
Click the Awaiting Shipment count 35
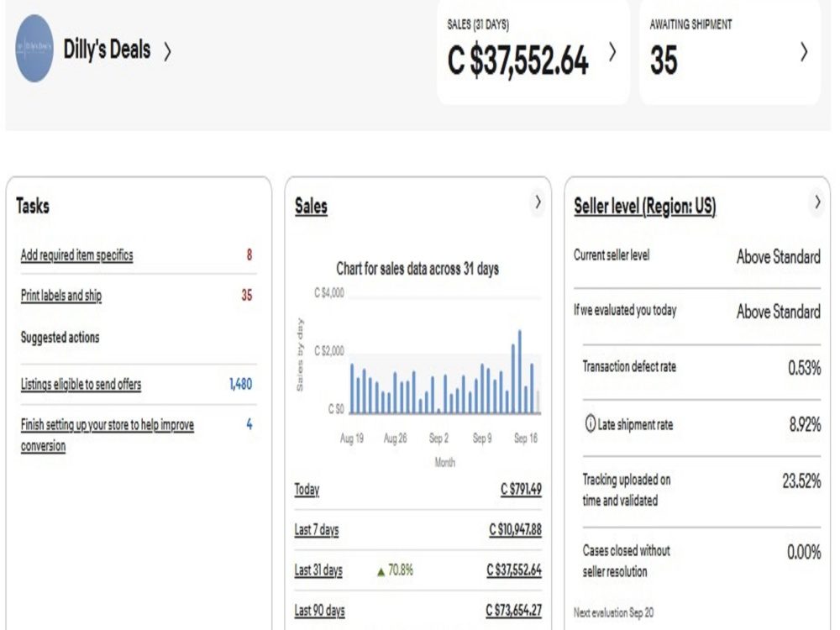point(664,60)
